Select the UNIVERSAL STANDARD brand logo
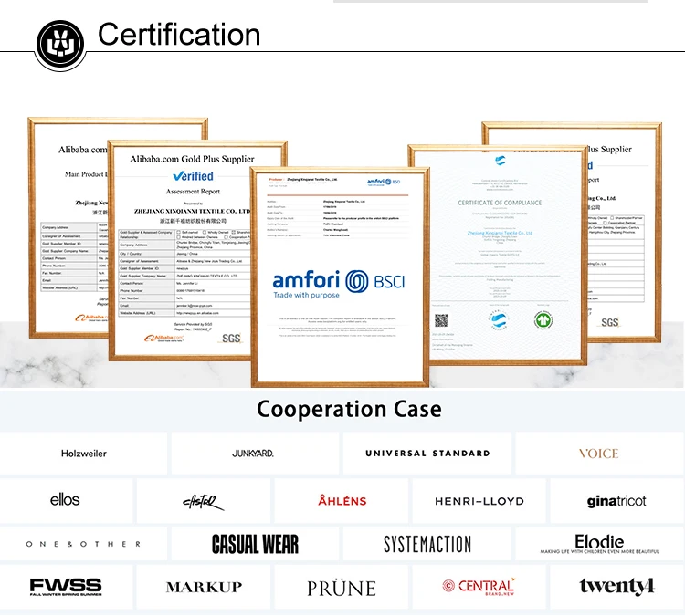Viewport: 685px width, 616px height. (x=427, y=454)
